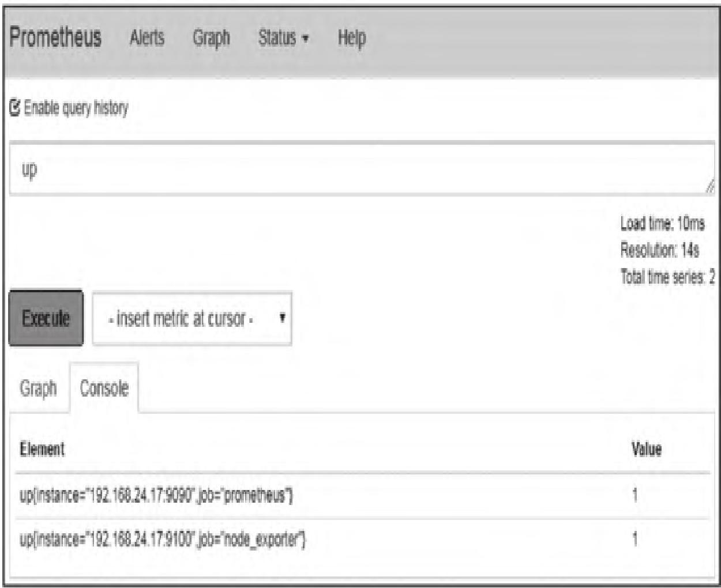Screen dimensions: 721x588
Task: Open the 'insert metric at cursor' dropdown
Action: point(192,319)
